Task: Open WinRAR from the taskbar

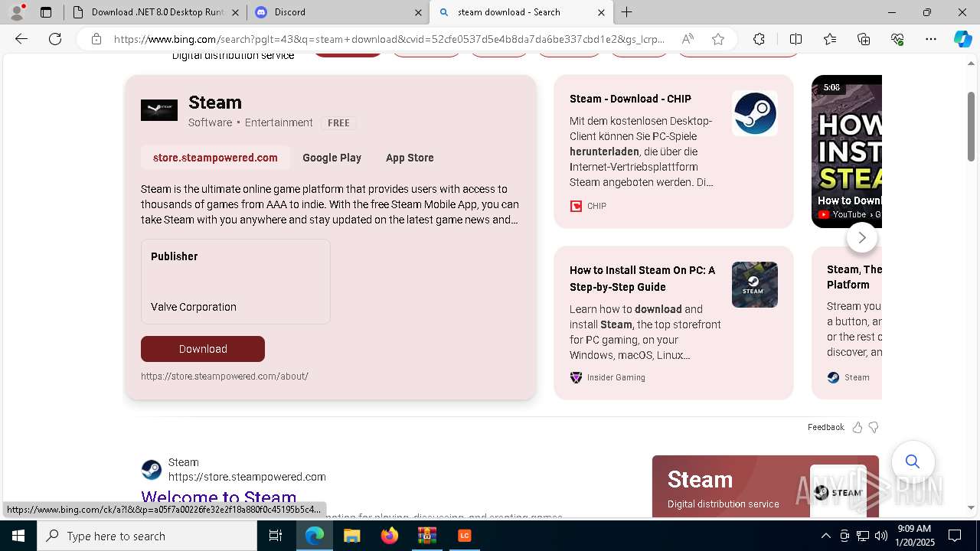Action: tap(426, 536)
